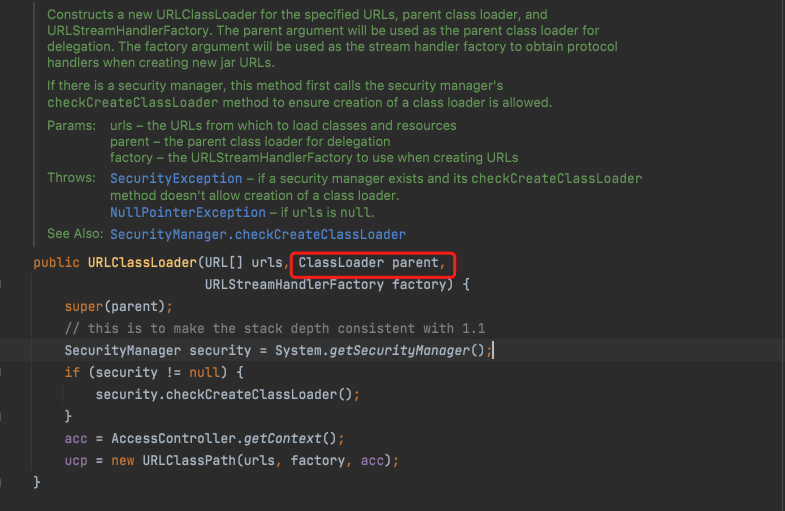Click the 'null' keyword in the if condition
Viewport: 785px width, 511px height.
click(204, 373)
